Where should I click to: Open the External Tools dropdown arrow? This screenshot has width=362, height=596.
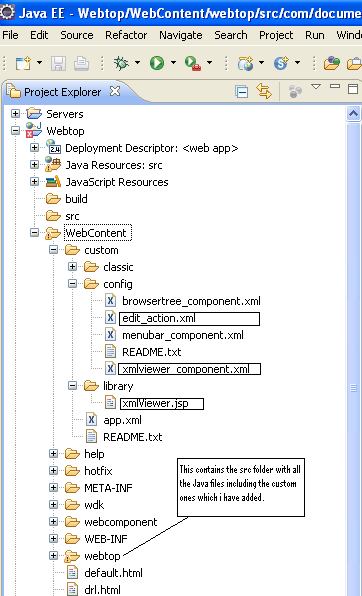(209, 62)
